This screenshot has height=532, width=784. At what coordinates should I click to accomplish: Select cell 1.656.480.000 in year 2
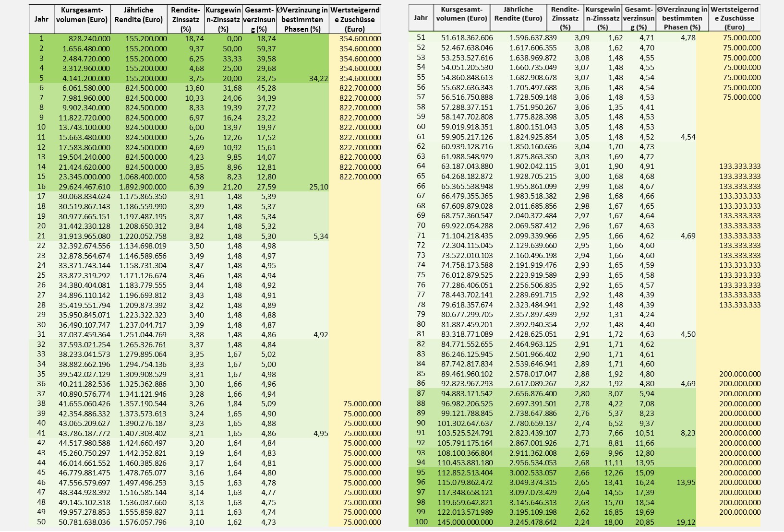pos(86,48)
